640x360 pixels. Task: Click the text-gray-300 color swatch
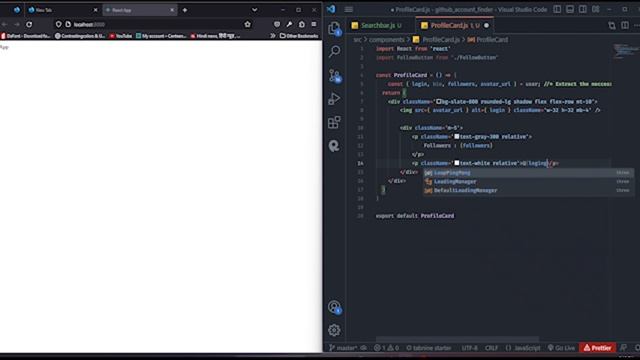457,137
